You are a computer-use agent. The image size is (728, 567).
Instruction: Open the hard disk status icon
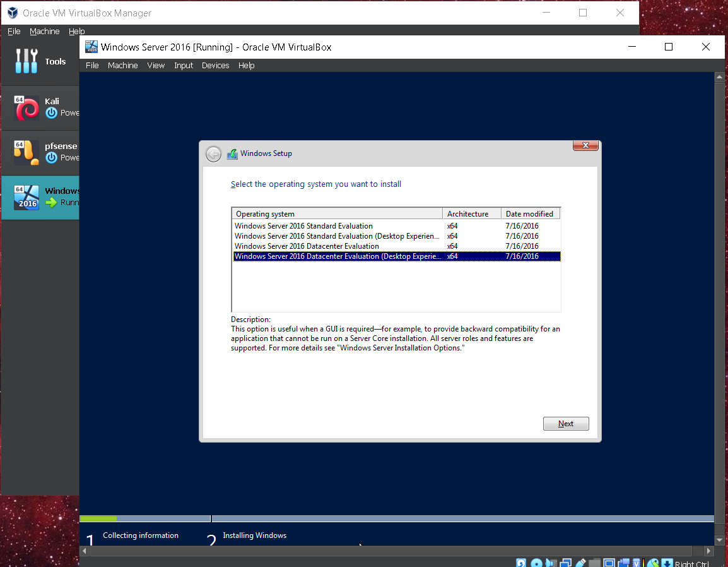(521, 562)
